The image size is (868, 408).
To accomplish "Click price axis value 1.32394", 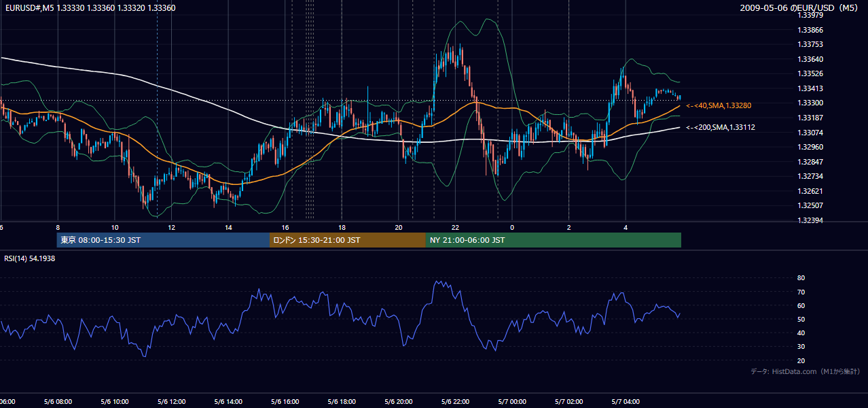I will tap(810, 220).
